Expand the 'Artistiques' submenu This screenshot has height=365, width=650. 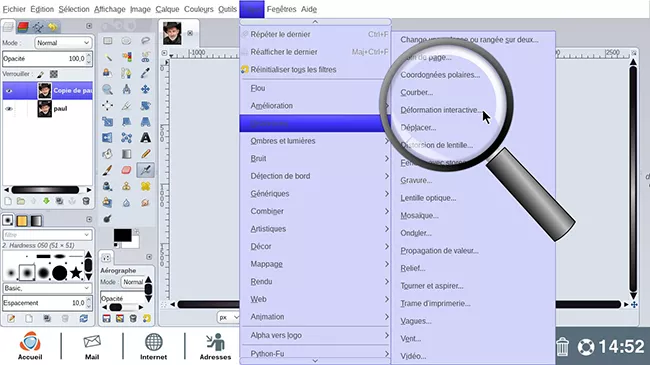pos(315,229)
